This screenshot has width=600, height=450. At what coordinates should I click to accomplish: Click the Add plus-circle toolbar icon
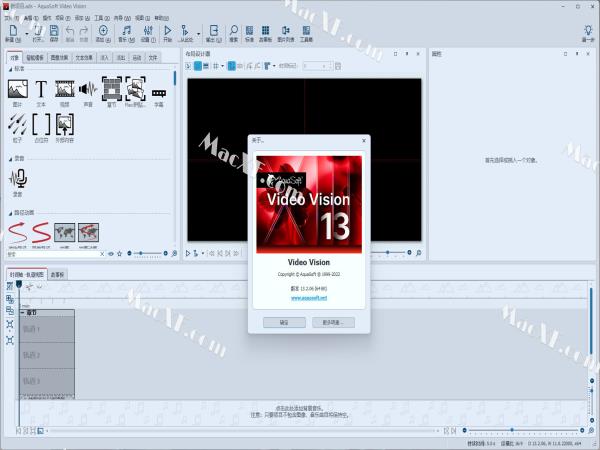coord(103,31)
